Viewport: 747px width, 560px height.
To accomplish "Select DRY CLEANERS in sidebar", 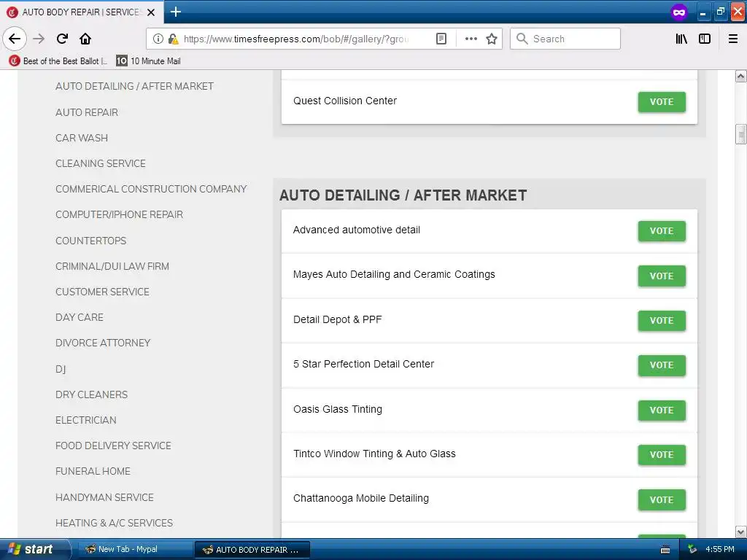I will 91,394.
